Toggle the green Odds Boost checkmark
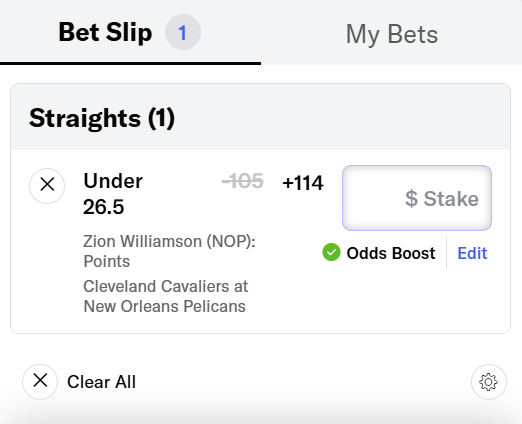 coord(331,252)
